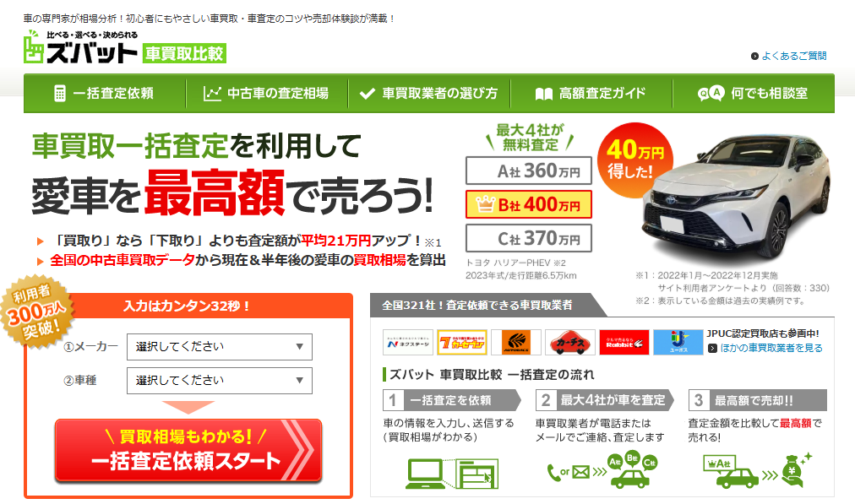Viewport: 855px width, 504px height.
Task: Open the 何でも相談室 menu tab
Action: (x=754, y=93)
